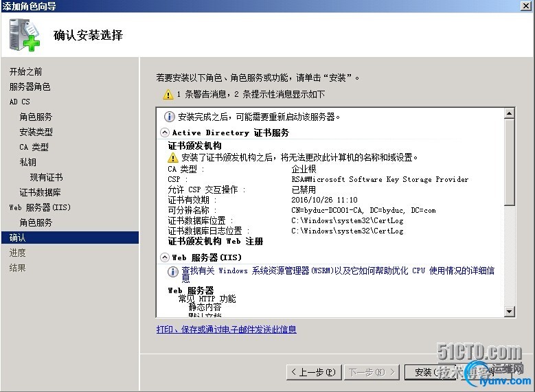
Task: Select the AD CS step
Action: point(19,102)
